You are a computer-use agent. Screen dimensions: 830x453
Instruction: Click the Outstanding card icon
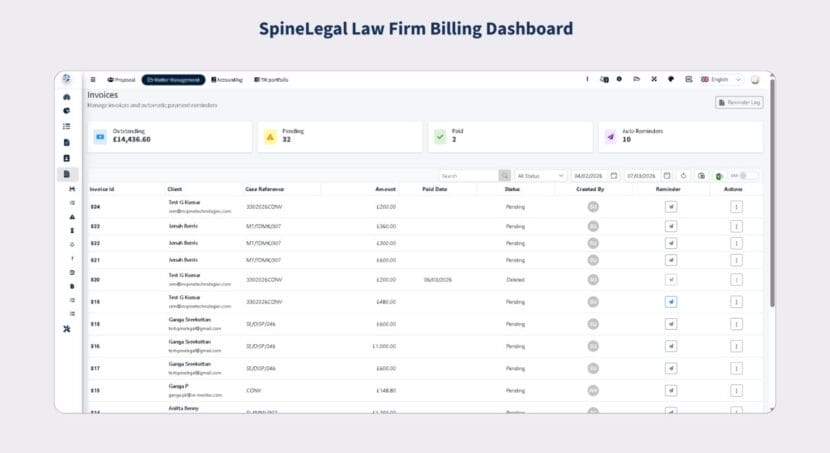click(x=100, y=137)
